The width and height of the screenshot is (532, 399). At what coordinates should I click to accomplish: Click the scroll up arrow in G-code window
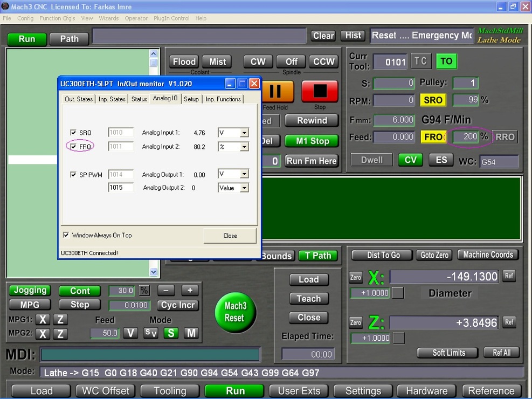click(x=154, y=53)
